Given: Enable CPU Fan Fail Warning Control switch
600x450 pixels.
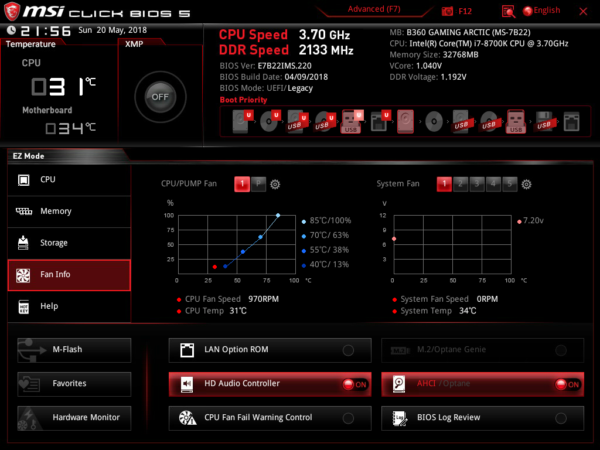Looking at the screenshot, I should (x=348, y=418).
